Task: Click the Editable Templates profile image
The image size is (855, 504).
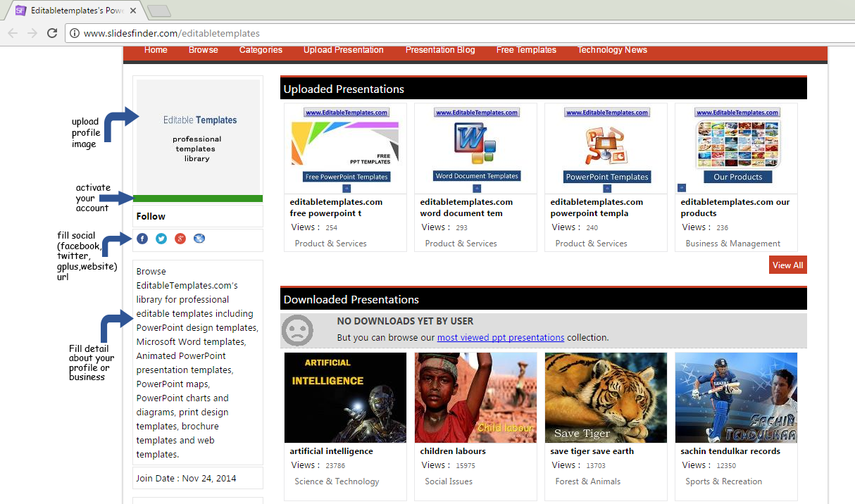Action: point(198,136)
